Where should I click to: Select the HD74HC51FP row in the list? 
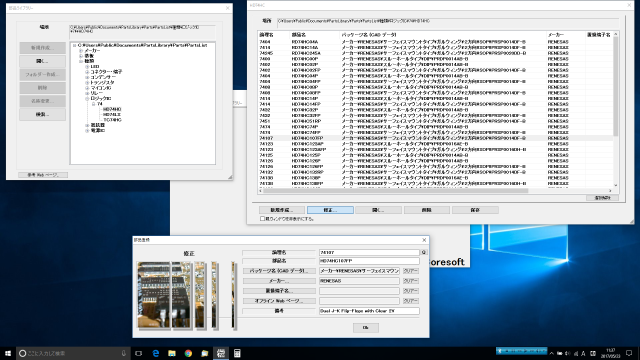click(436, 121)
